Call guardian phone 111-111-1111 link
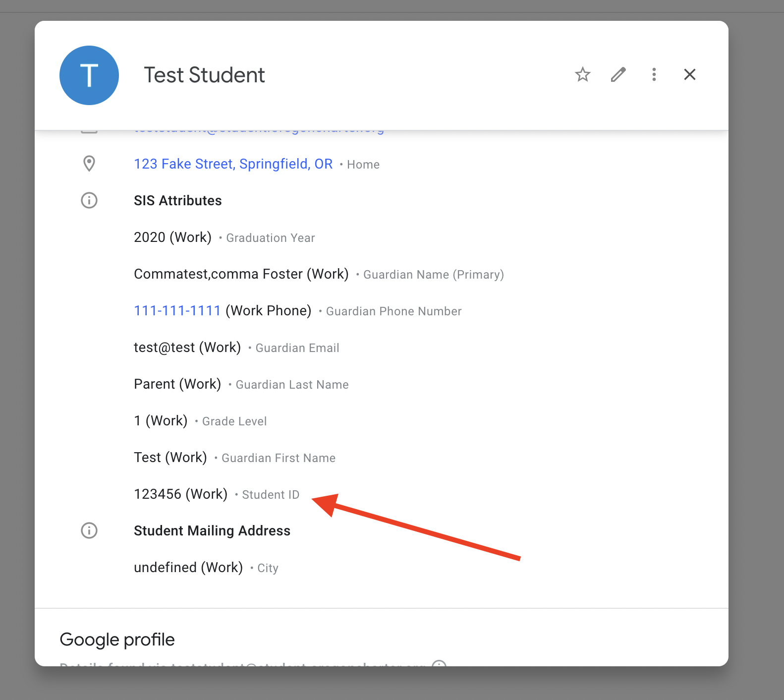 (177, 311)
